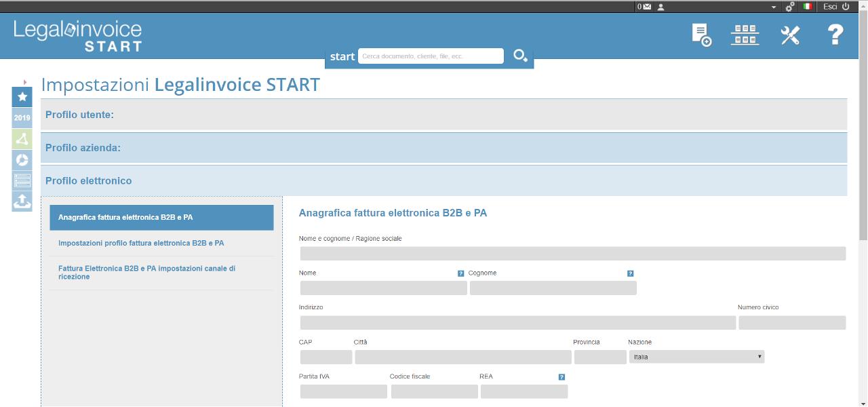Open the wrench and screwdriver settings tool
This screenshot has width=868, height=407.
tap(790, 35)
